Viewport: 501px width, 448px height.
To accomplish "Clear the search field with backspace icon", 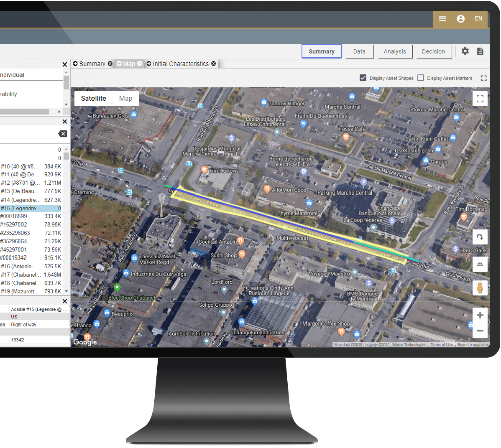I will (63, 134).
